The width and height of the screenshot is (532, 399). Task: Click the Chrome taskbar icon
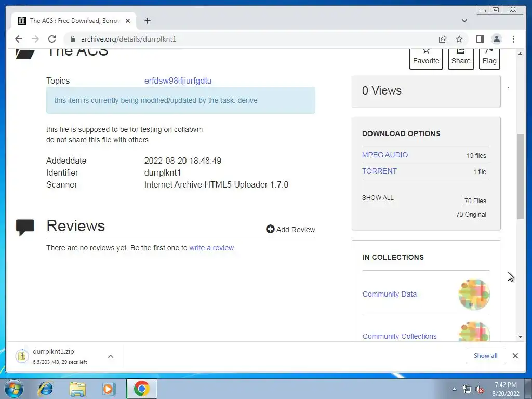tap(141, 389)
